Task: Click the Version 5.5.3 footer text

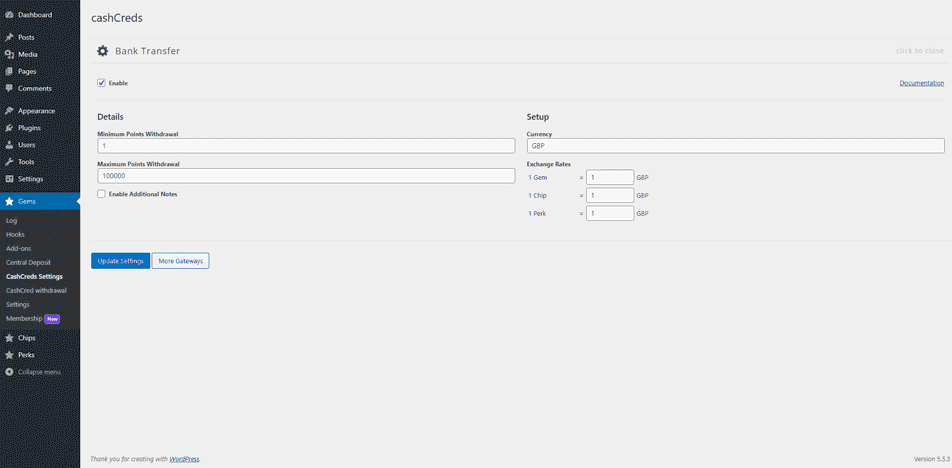Action: pyautogui.click(x=930, y=459)
